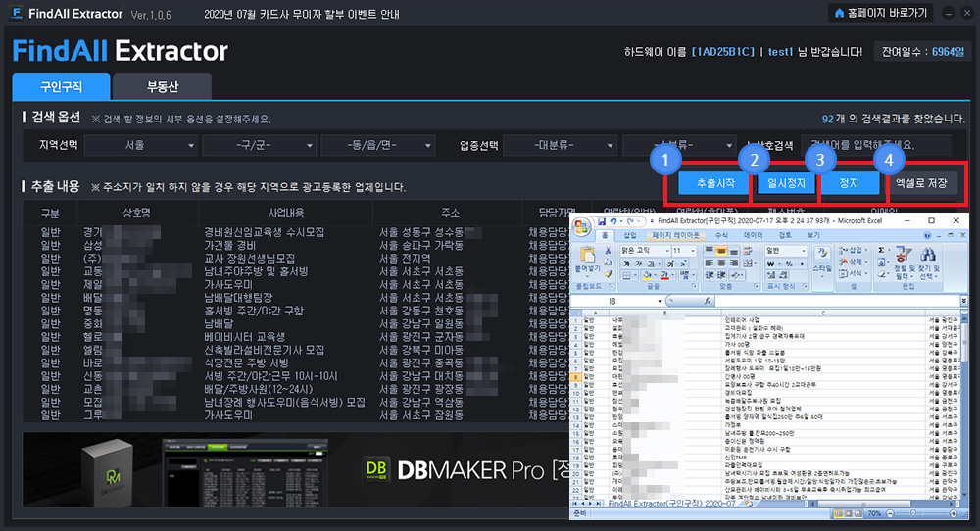Click the percent style icon in Excel

789,265
